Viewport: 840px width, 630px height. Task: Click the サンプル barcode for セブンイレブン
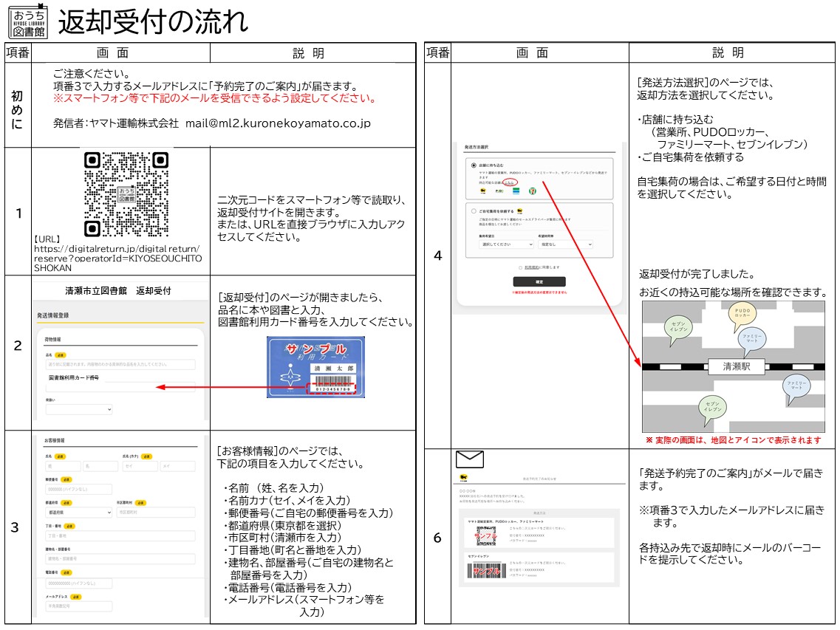point(486,570)
